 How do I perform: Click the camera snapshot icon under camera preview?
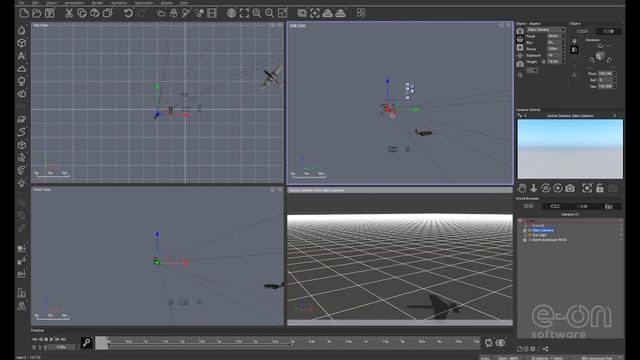point(570,188)
